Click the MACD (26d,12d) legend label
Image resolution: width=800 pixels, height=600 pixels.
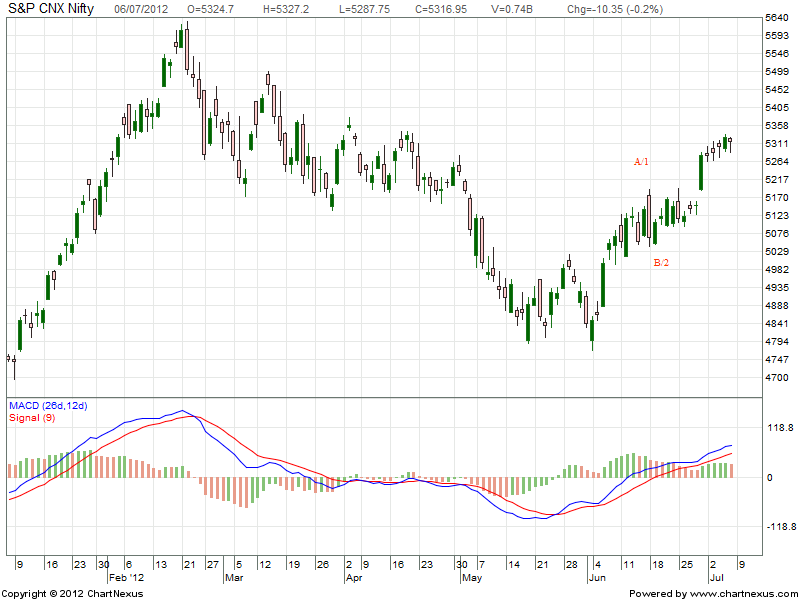coord(48,406)
